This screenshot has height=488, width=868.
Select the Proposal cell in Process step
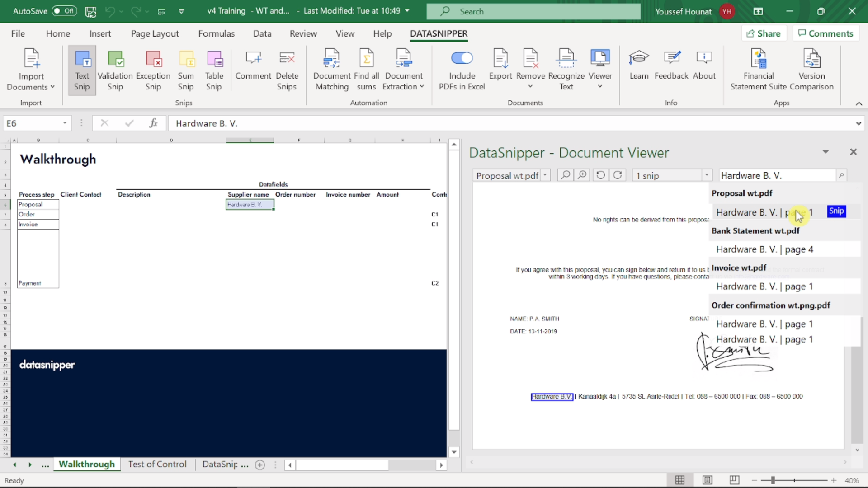(38, 204)
